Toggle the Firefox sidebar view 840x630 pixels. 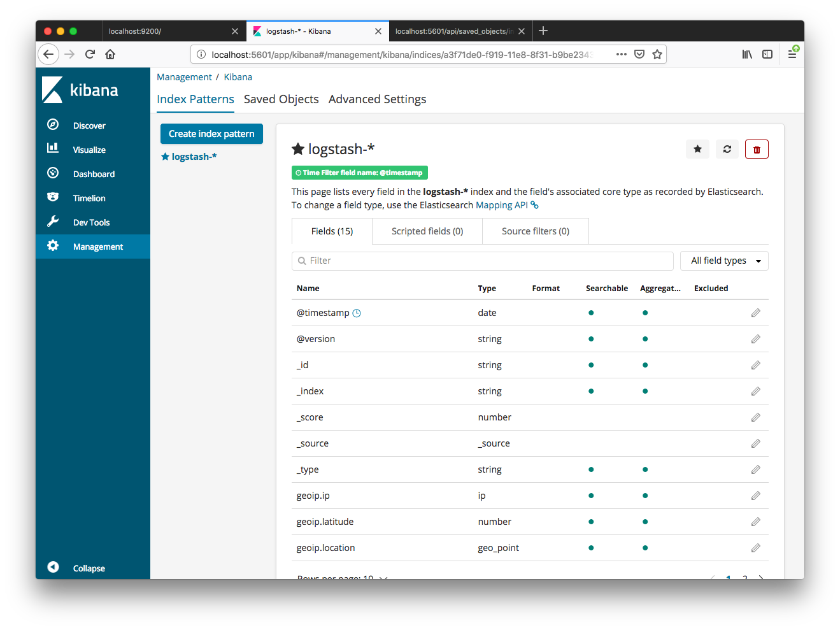(x=767, y=54)
